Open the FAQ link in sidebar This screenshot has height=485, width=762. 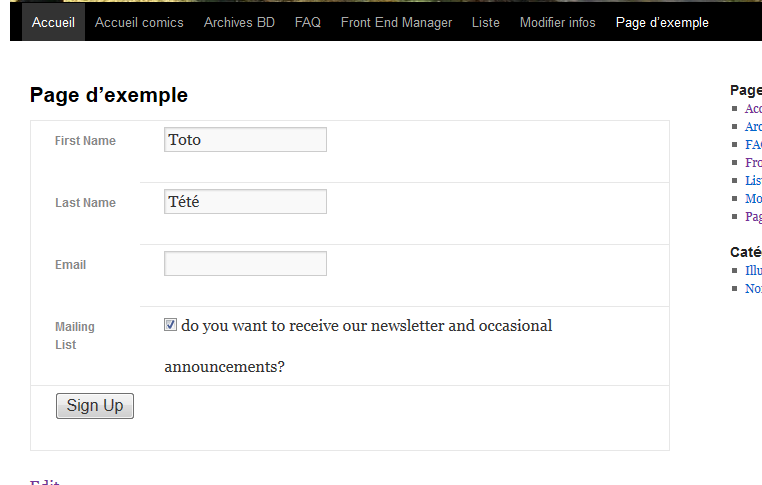click(x=753, y=144)
